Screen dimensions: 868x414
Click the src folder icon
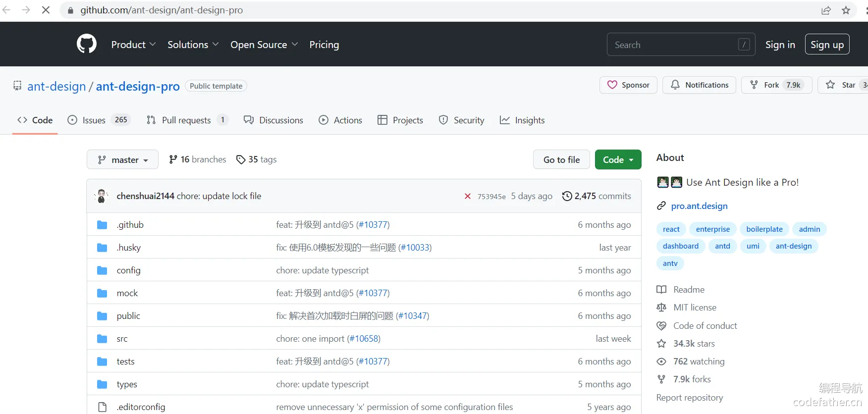[102, 339]
